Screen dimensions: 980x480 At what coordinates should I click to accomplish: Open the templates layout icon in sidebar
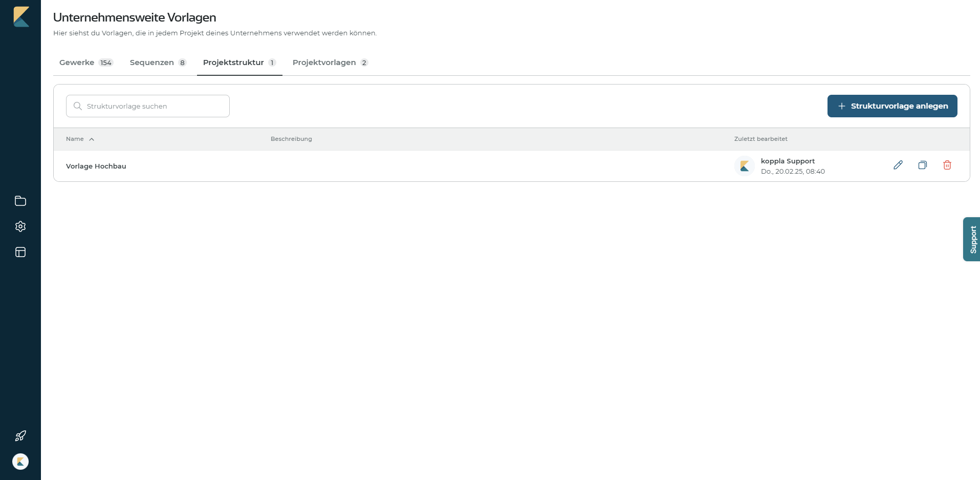click(20, 252)
